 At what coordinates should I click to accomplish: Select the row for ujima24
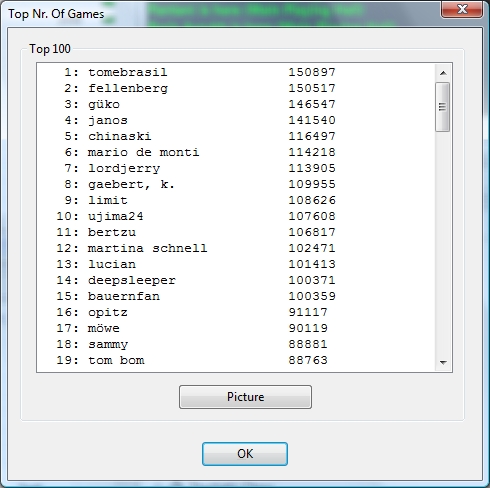236,216
